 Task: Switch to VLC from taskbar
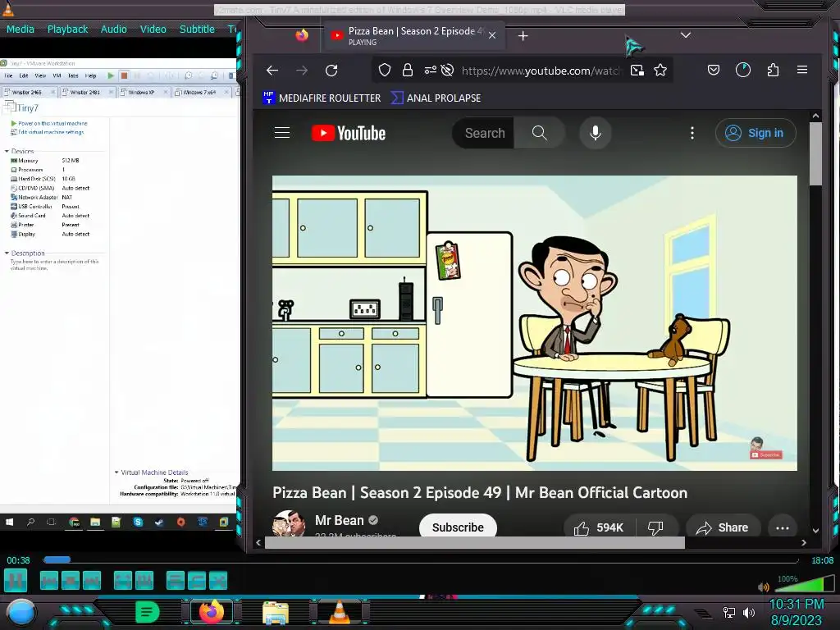(x=340, y=612)
